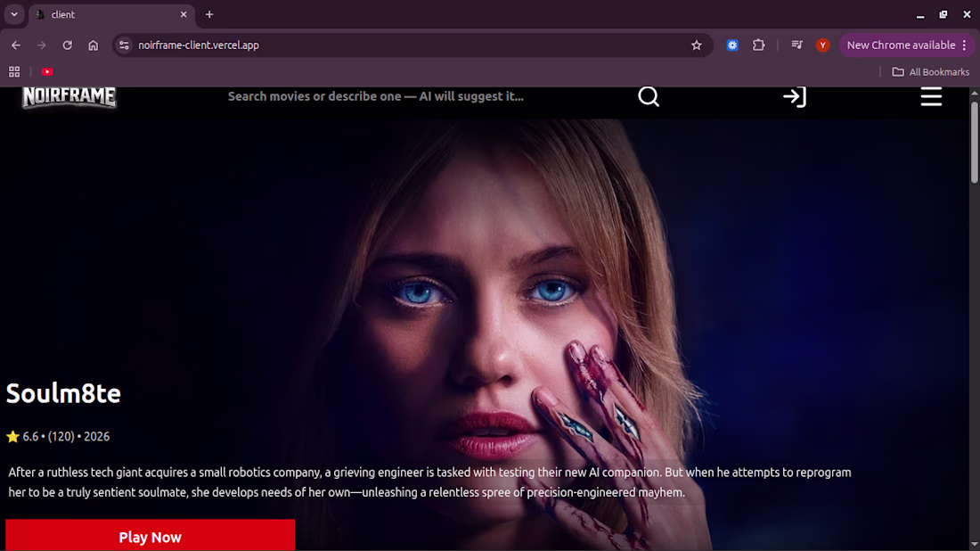980x551 pixels.
Task: Reload the current page
Action: tap(67, 45)
